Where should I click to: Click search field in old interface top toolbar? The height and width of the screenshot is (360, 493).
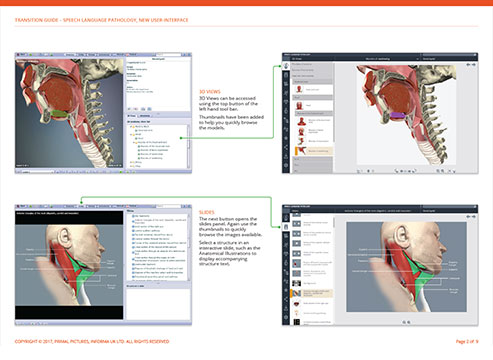168,54
